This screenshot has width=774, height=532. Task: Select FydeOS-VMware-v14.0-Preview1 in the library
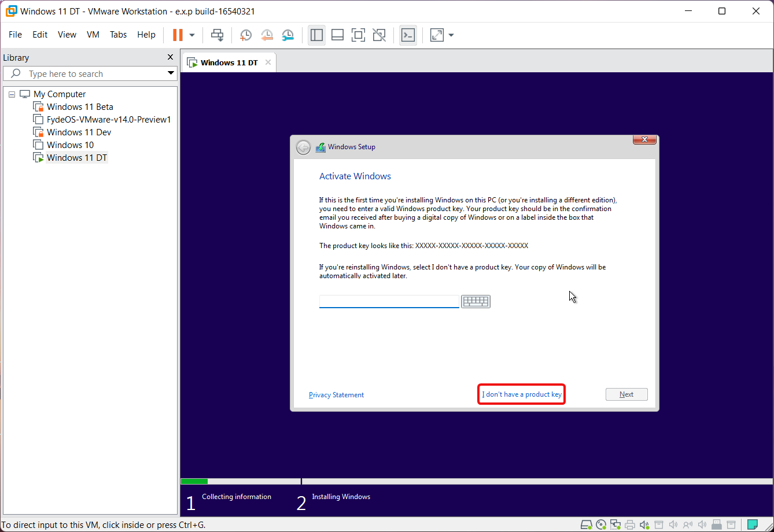109,120
